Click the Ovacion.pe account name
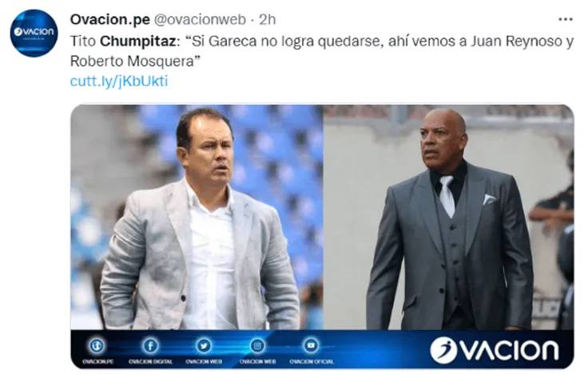This screenshot has height=375, width=588. pyautogui.click(x=110, y=19)
